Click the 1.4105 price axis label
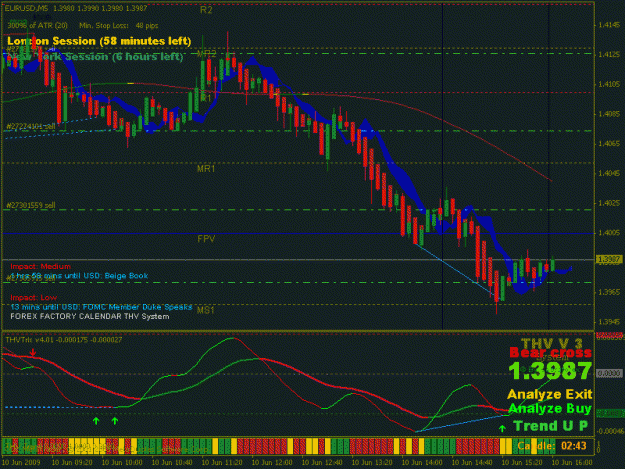Screen dimensions: 625x469 609,84
